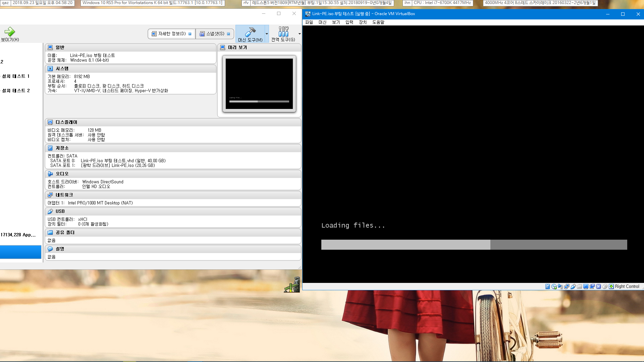Drag the Loading Files progress bar
The height and width of the screenshot is (362, 644).
[474, 244]
